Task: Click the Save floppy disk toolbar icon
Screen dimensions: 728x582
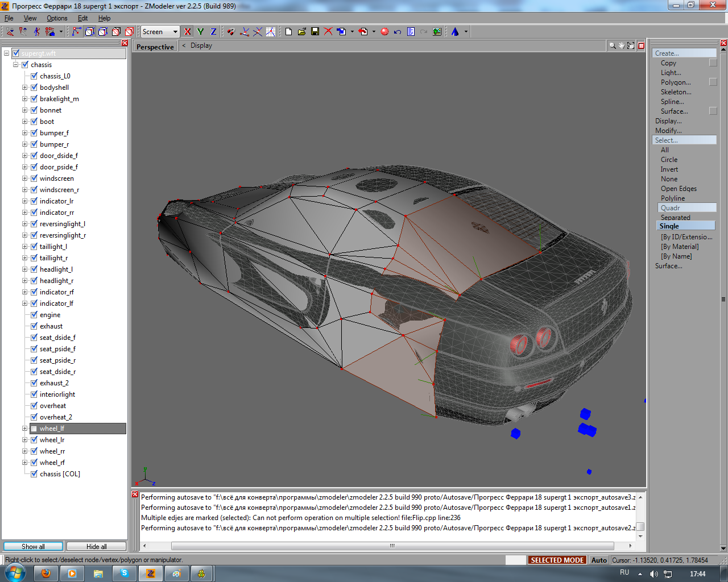Action: 315,32
